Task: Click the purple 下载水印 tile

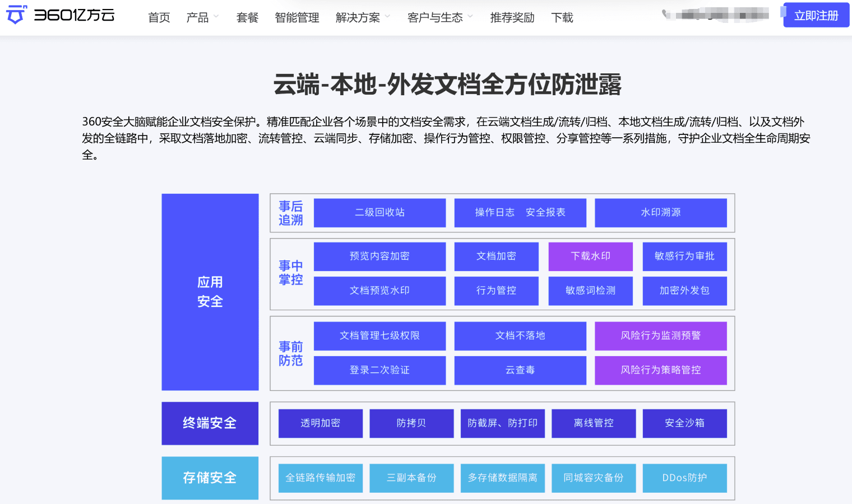Action: click(591, 256)
